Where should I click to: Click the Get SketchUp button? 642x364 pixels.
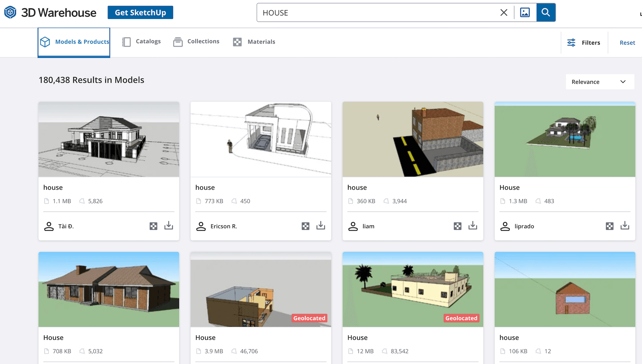[140, 12]
